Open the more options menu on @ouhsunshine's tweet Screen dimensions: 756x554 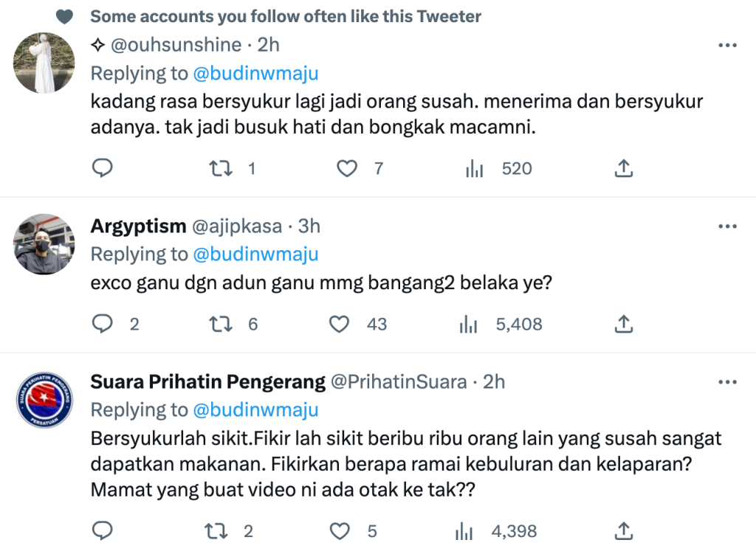coord(728,45)
